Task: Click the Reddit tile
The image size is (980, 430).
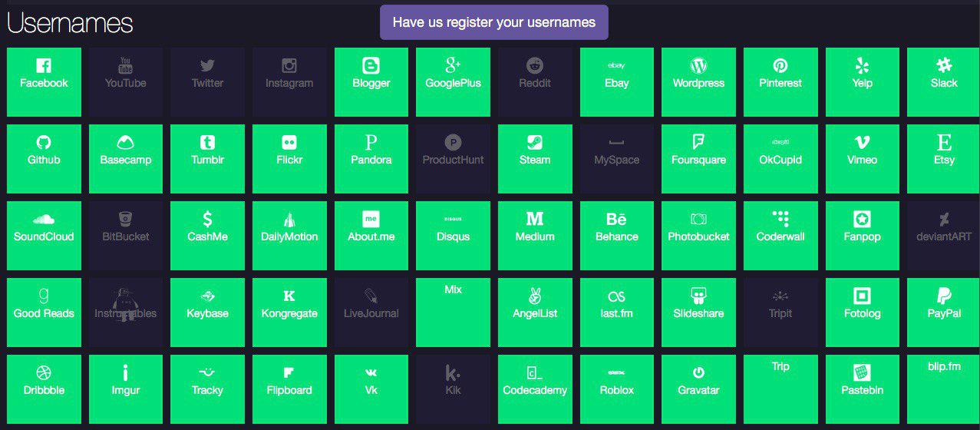Action: point(535,82)
